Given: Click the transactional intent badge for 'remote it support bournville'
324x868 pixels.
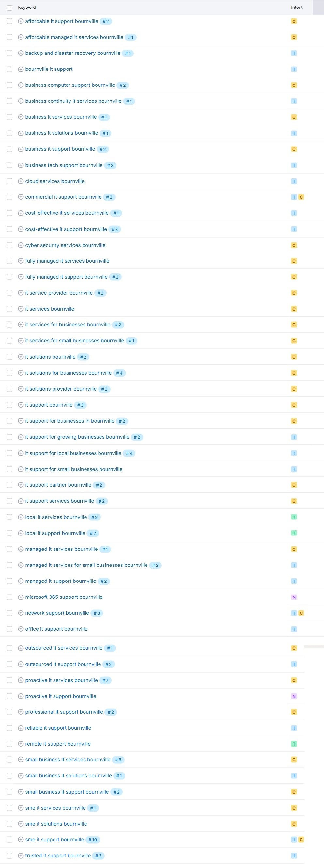Looking at the screenshot, I should pos(294,744).
